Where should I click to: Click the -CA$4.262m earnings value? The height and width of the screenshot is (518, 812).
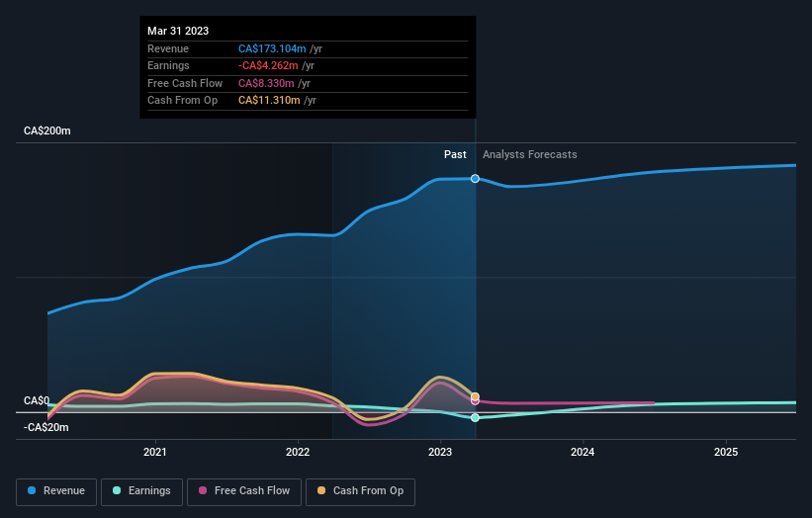click(268, 65)
